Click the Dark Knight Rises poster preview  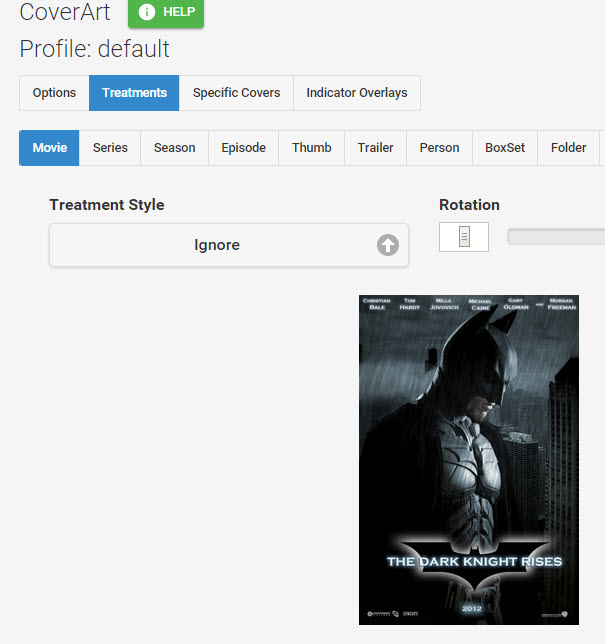coord(469,460)
